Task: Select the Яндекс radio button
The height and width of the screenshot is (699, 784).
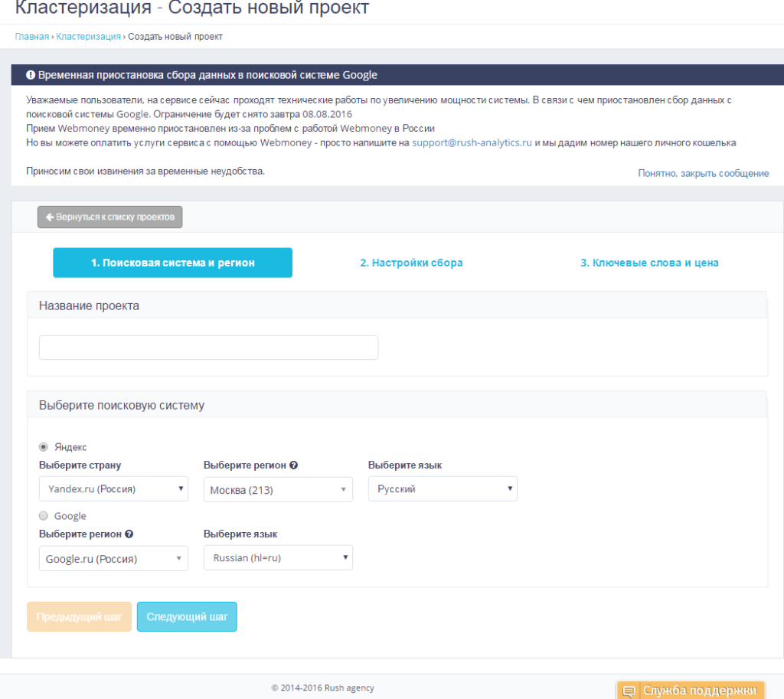Action: (44, 447)
